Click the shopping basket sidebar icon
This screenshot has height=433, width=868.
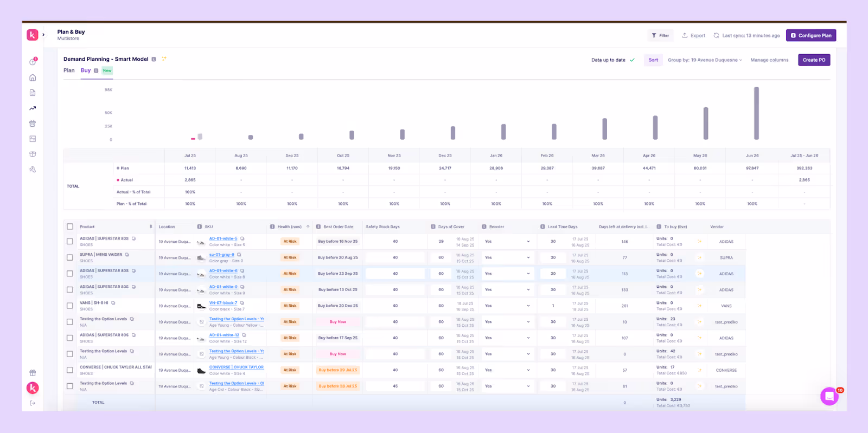33,124
